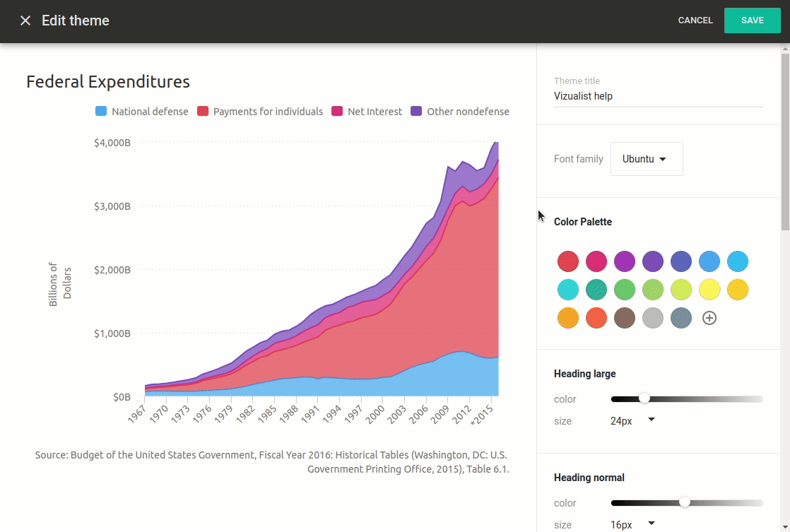
Task: Click the Theme title text field
Action: tap(658, 96)
